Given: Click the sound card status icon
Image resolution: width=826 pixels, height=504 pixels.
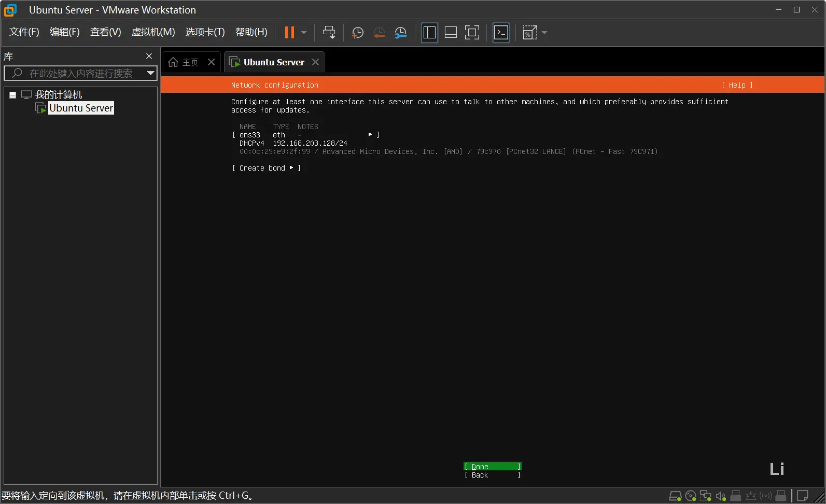Looking at the screenshot, I should click(720, 496).
